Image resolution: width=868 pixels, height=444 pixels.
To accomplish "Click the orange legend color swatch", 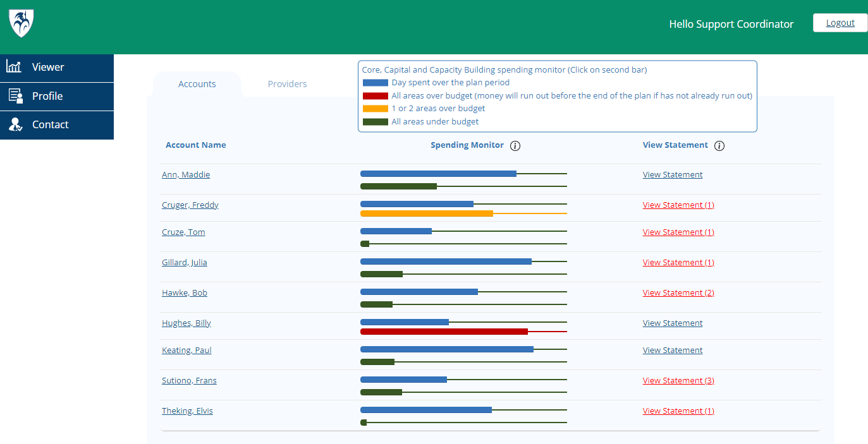I will tap(375, 109).
